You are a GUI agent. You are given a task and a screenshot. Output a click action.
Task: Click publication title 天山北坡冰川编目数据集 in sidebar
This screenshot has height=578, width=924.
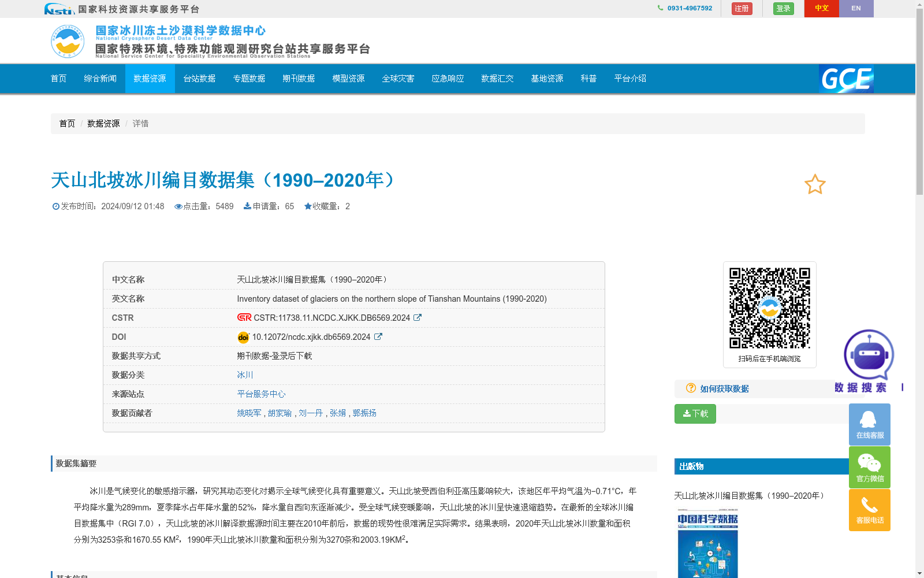[x=750, y=496]
